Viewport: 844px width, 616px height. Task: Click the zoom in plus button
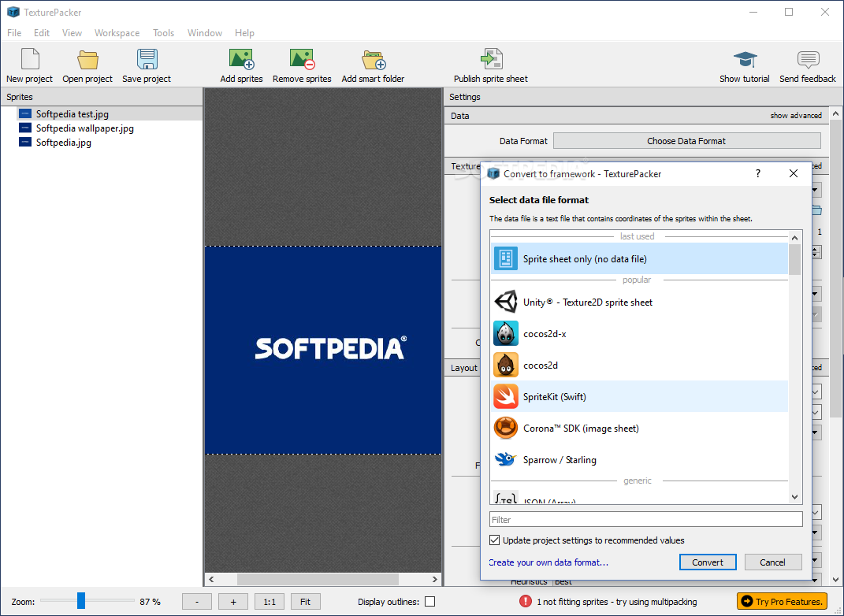click(x=233, y=602)
